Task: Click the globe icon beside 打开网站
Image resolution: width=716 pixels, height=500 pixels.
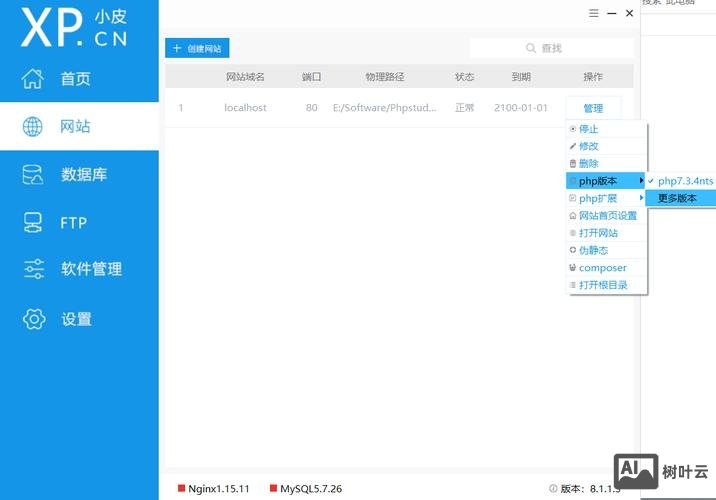Action: [x=573, y=233]
